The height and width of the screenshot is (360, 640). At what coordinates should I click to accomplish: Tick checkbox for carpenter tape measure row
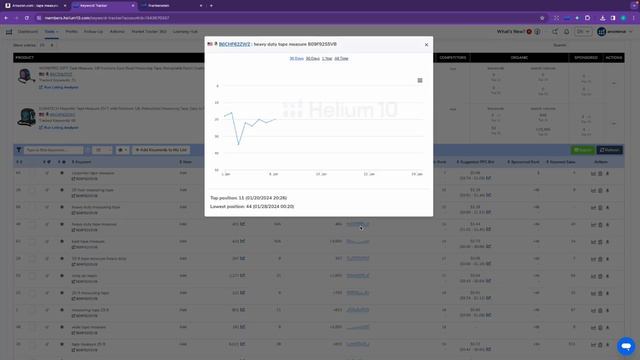coord(32,173)
